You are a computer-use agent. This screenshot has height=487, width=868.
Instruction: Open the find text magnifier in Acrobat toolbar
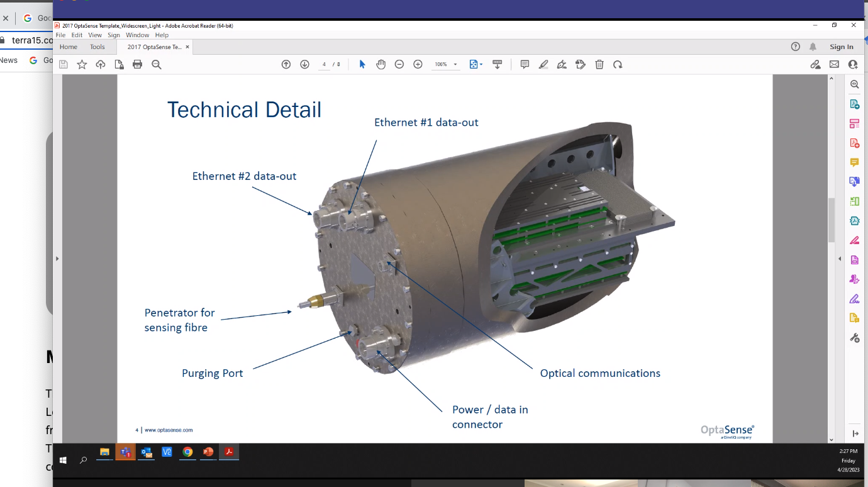tap(157, 64)
